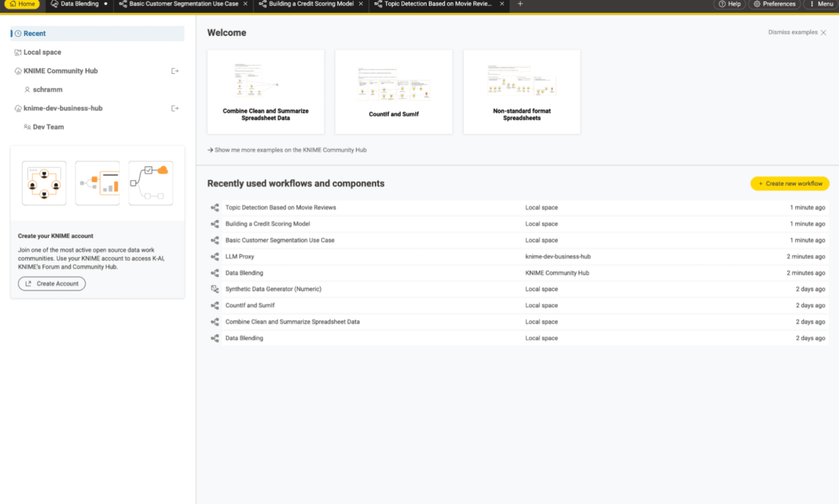This screenshot has width=839, height=504.
Task: Open LLM Proxy workflow from recent list
Action: [x=239, y=256]
